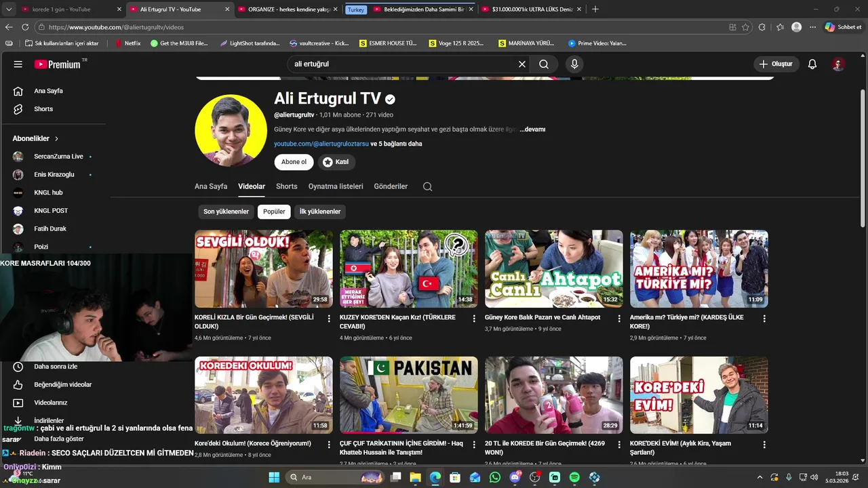The width and height of the screenshot is (868, 488).
Task: Open the tab list dropdown
Action: click(x=9, y=9)
